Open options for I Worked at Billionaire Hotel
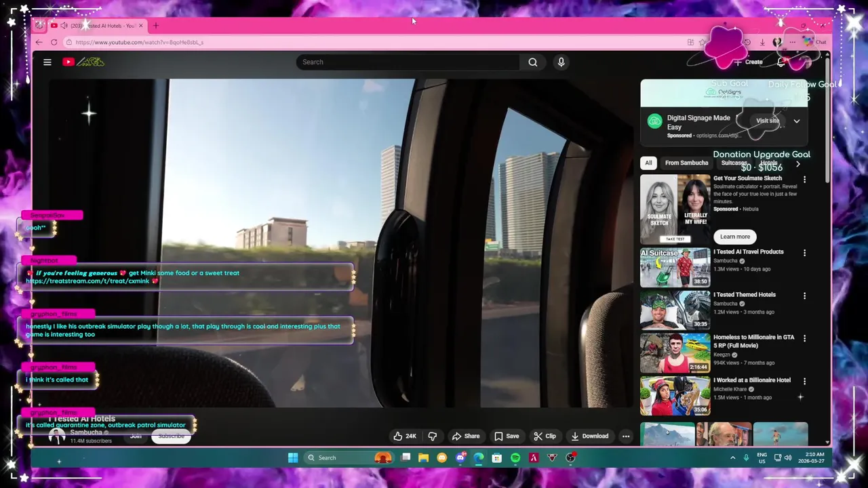Image resolution: width=868 pixels, height=488 pixels. click(x=804, y=382)
